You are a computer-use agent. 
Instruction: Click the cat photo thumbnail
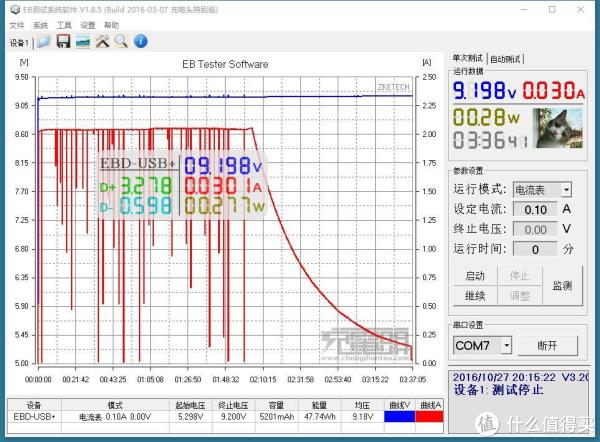[x=558, y=128]
